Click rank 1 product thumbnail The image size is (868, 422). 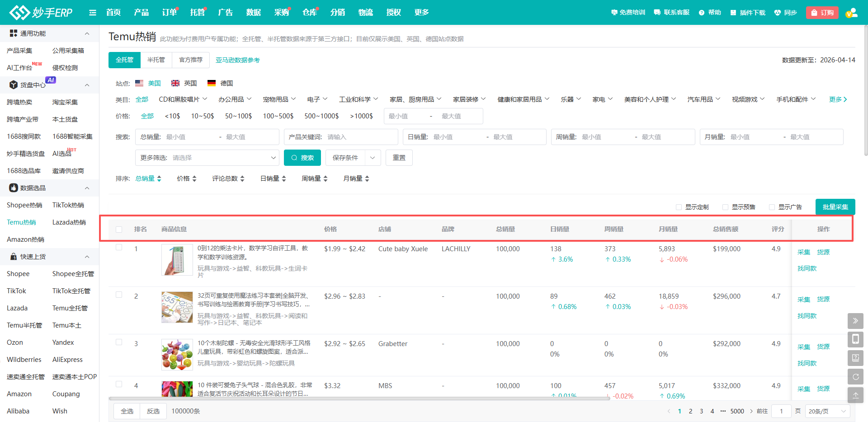coord(177,260)
